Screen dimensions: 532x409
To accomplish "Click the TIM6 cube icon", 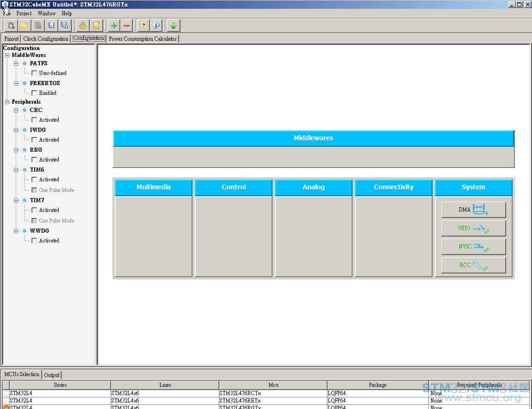I will point(25,170).
